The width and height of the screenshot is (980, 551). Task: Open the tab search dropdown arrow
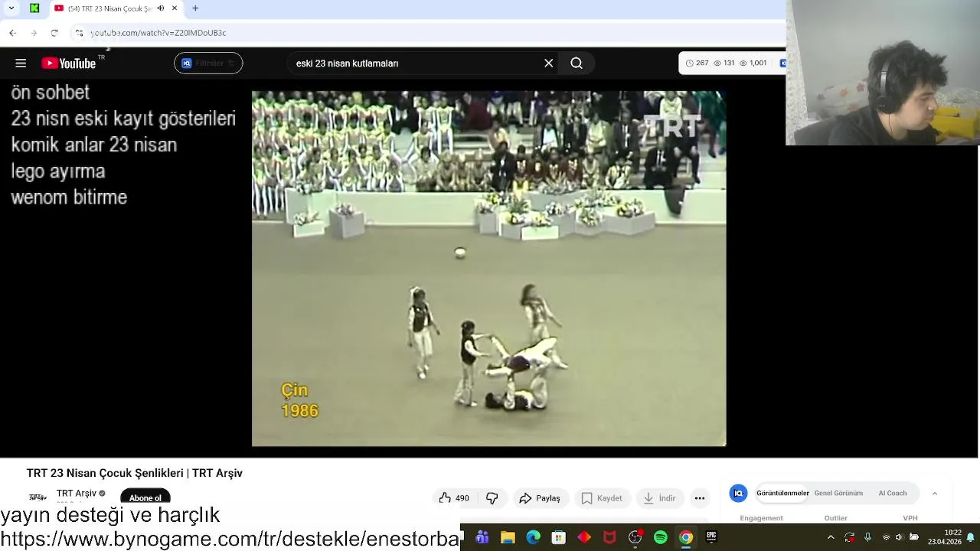click(11, 8)
